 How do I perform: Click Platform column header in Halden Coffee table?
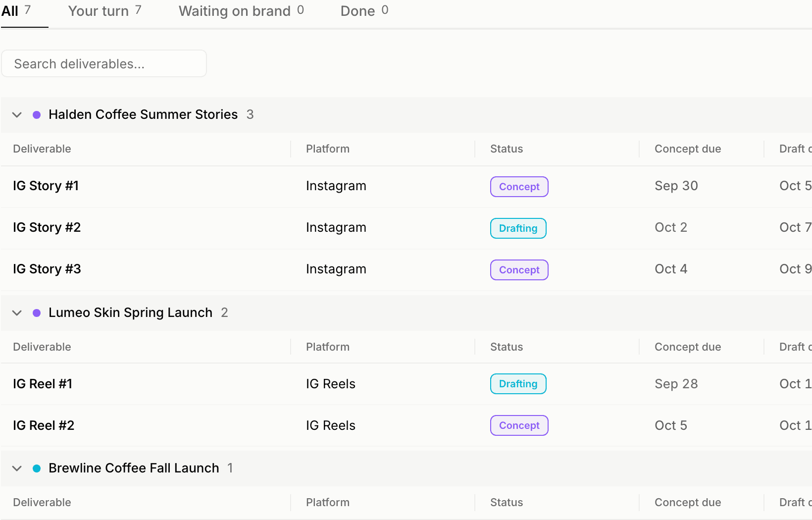tap(328, 149)
